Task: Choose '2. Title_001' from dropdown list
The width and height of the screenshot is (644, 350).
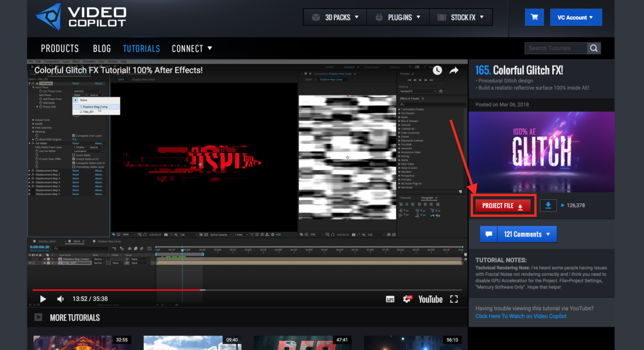Action: coord(97,112)
